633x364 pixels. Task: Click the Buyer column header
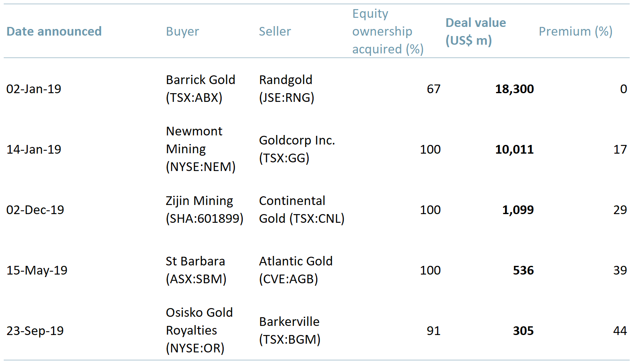click(x=182, y=31)
